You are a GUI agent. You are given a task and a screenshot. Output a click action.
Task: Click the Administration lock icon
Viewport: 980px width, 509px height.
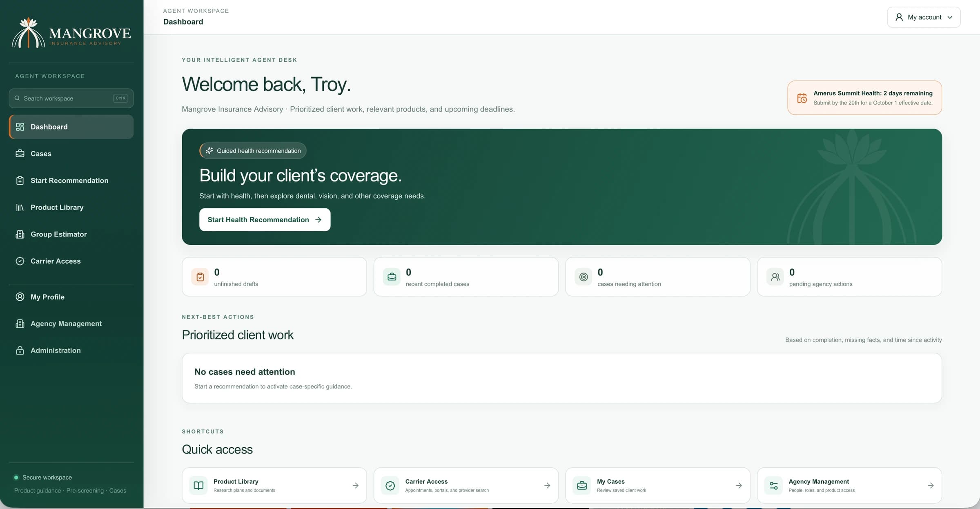point(20,350)
